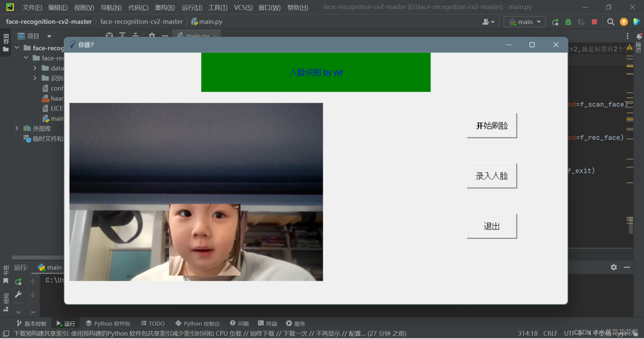Open the 服务 tool window
This screenshot has height=339, width=644.
tap(296, 324)
